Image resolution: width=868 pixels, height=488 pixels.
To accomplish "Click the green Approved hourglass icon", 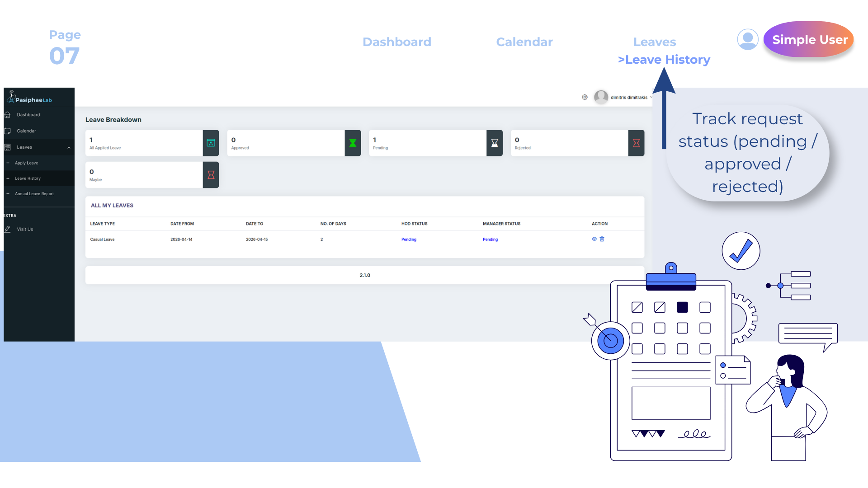I will (x=353, y=143).
